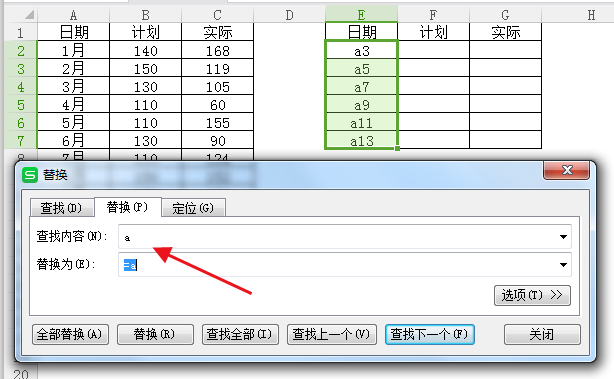Screen dimensions: 614x379
Task: Select row 6 header
Action: pyautogui.click(x=20, y=122)
